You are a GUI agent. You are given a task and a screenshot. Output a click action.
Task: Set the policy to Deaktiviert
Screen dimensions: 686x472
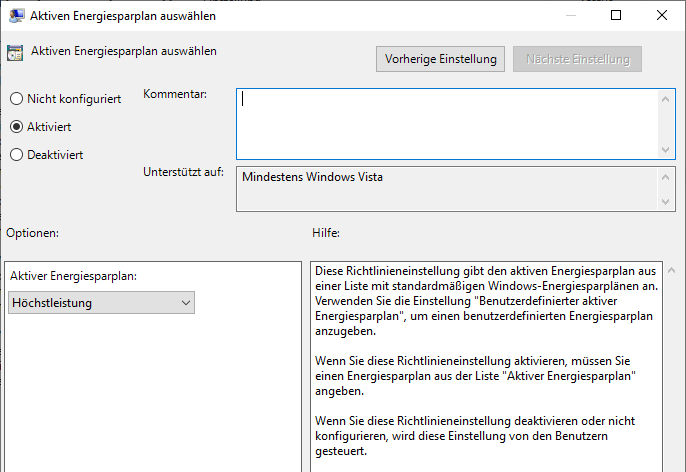[x=16, y=155]
